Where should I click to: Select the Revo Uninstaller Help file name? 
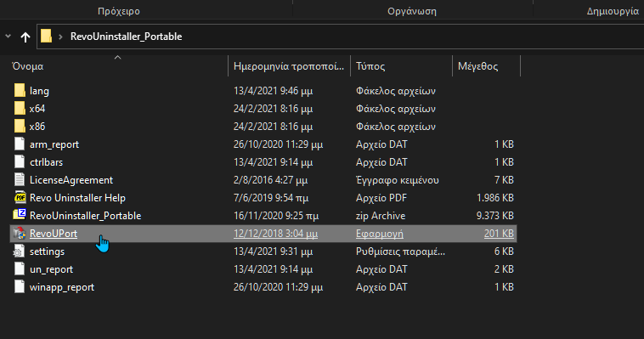[x=77, y=198]
